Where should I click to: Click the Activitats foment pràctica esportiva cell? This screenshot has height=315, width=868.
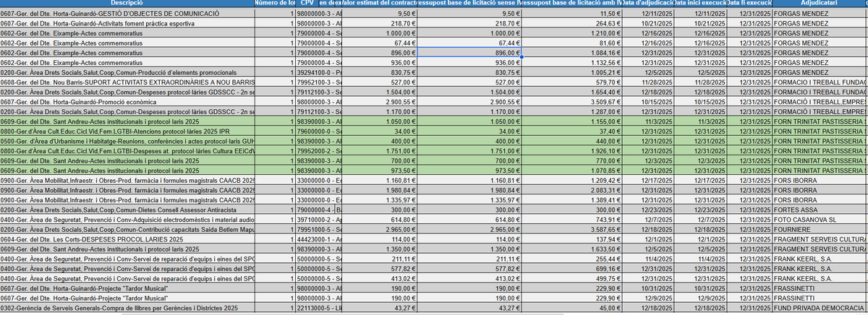pyautogui.click(x=129, y=23)
